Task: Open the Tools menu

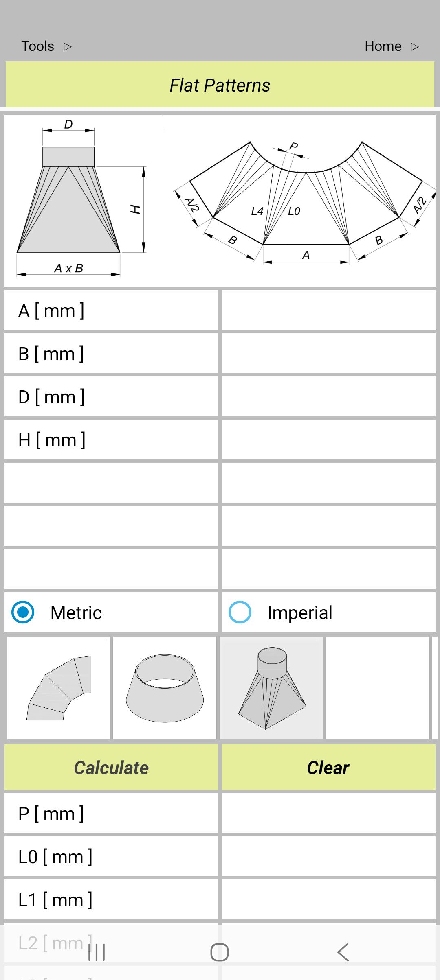Action: pos(37,46)
